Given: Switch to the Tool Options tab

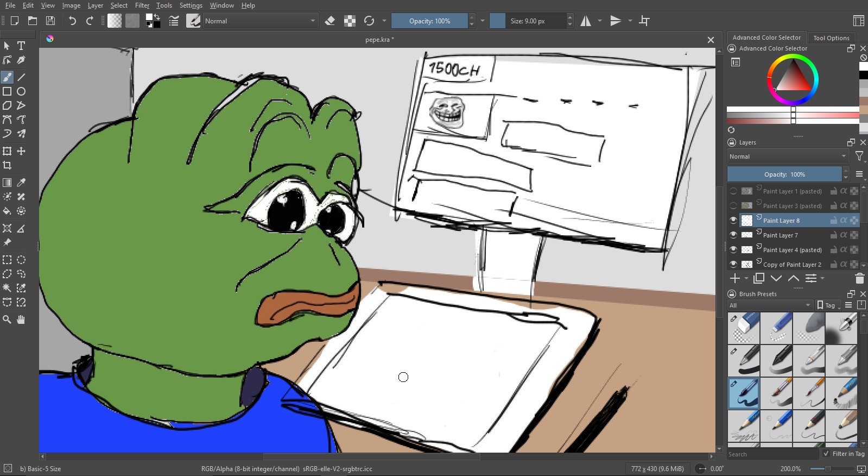Looking at the screenshot, I should pos(831,38).
